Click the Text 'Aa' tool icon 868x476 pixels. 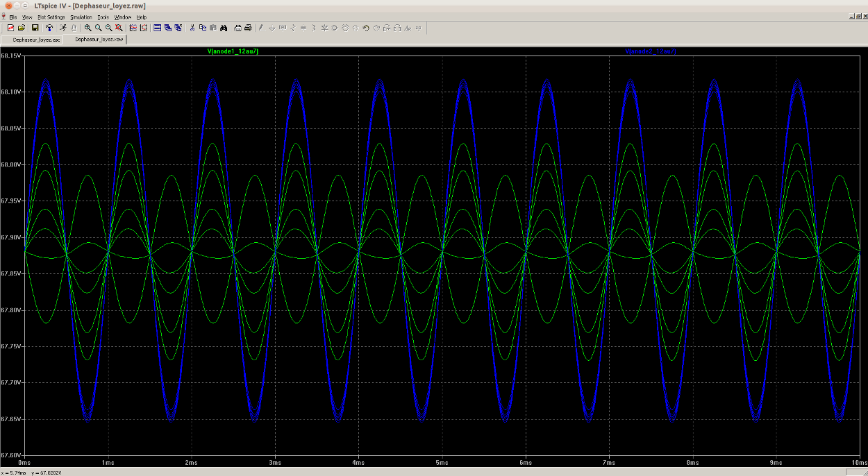coord(408,28)
